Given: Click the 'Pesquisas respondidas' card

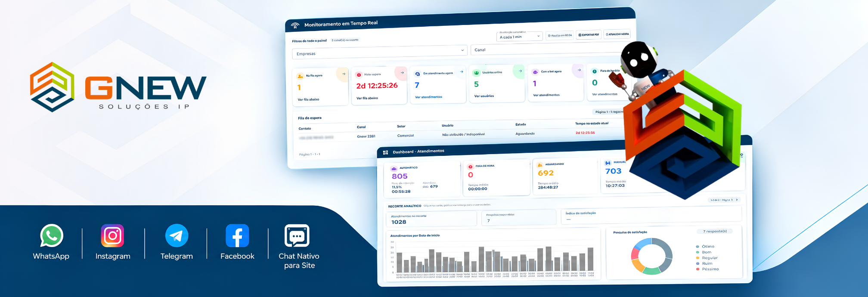Looking at the screenshot, I should click(519, 218).
